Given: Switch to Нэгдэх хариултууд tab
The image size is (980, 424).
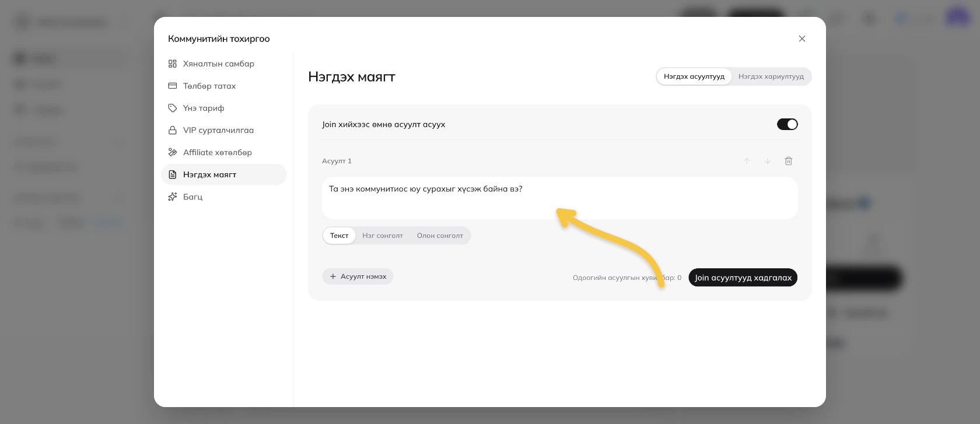Looking at the screenshot, I should (771, 76).
